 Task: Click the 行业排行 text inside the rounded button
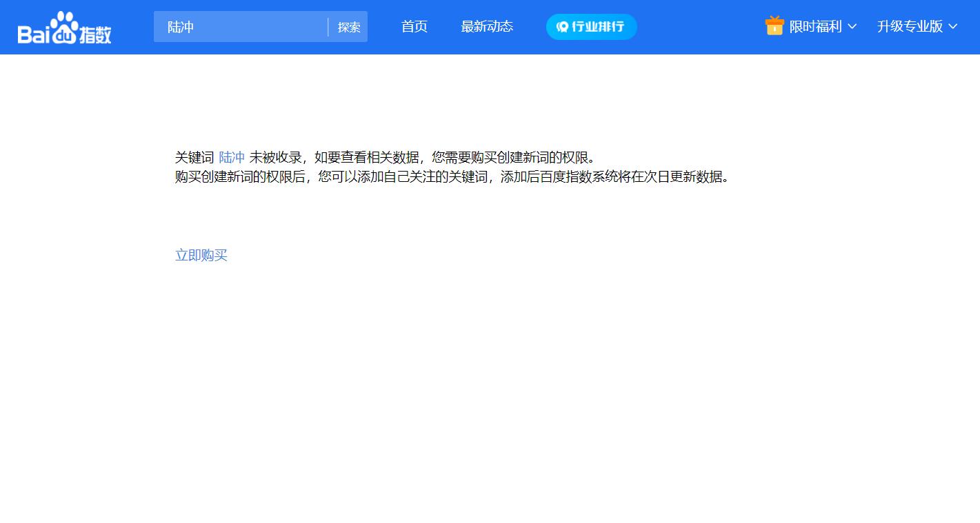point(598,27)
